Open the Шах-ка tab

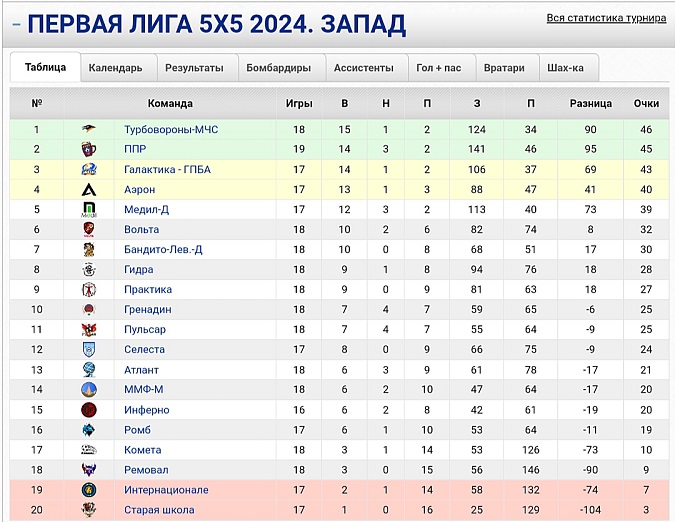(x=566, y=68)
